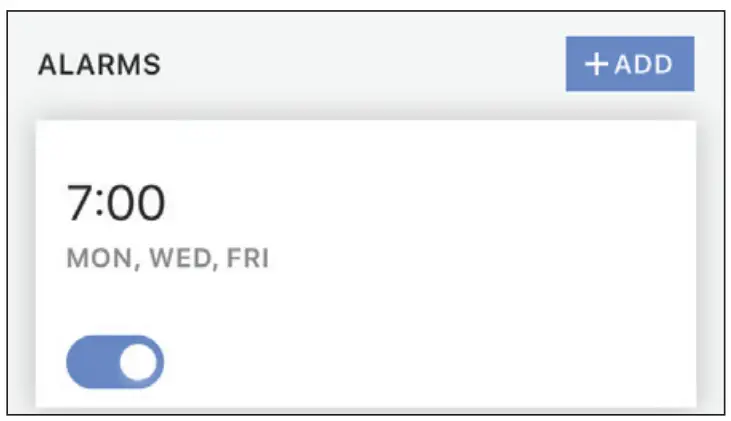
Task: Tap the minutes 00 in the alarm time
Action: pyautogui.click(x=135, y=203)
